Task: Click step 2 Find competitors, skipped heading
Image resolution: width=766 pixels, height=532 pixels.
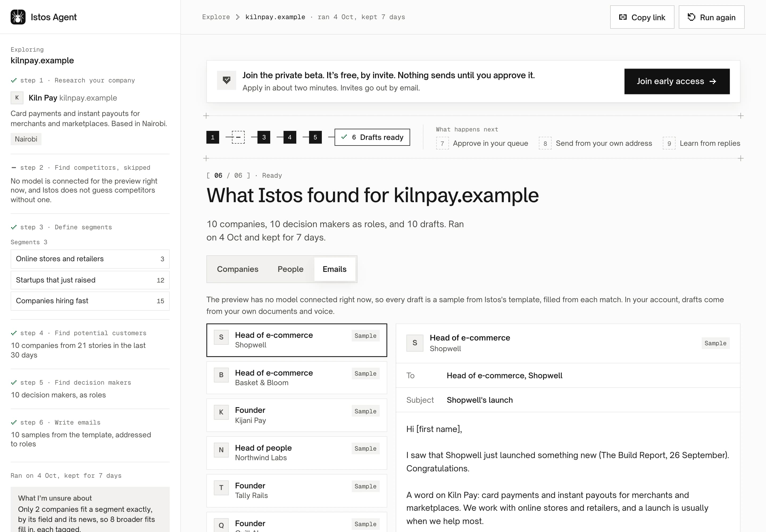Action: point(85,168)
